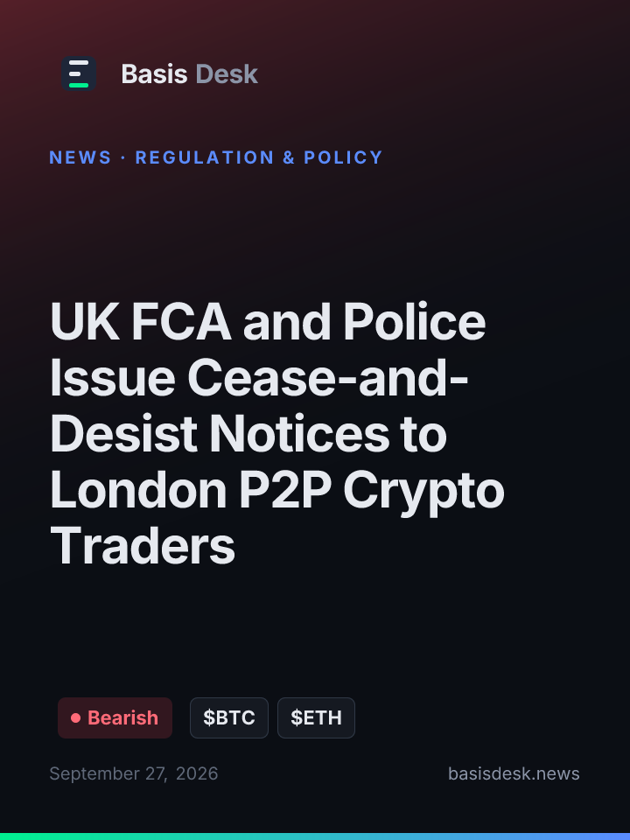The width and height of the screenshot is (630, 840).
Task: Click the dot separator after NEWS
Action: pyautogui.click(x=123, y=157)
